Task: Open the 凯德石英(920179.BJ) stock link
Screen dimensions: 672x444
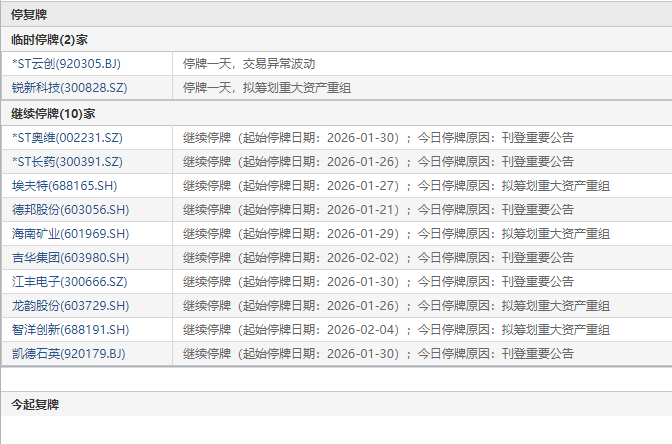Action: 69,354
